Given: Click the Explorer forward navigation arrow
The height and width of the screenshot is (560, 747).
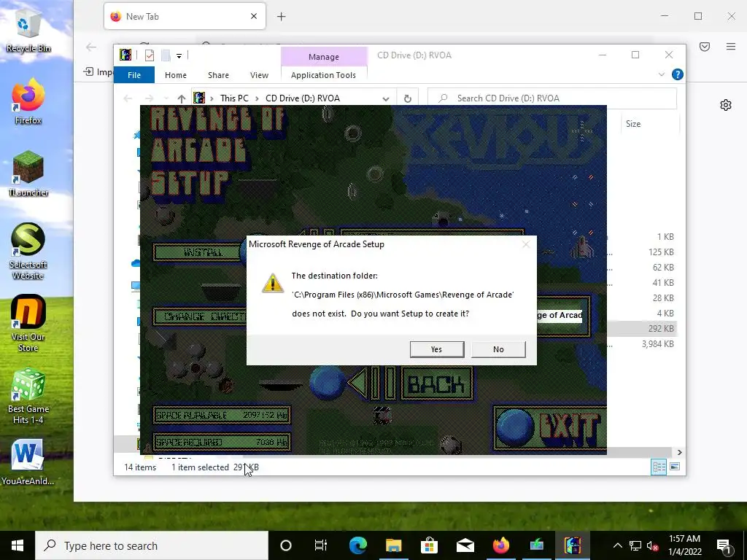Looking at the screenshot, I should click(149, 98).
